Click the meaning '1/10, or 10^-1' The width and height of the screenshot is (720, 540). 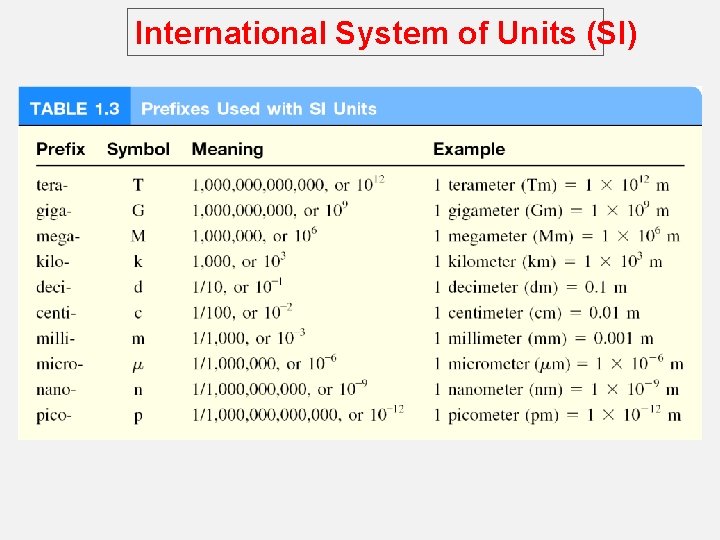click(x=237, y=287)
